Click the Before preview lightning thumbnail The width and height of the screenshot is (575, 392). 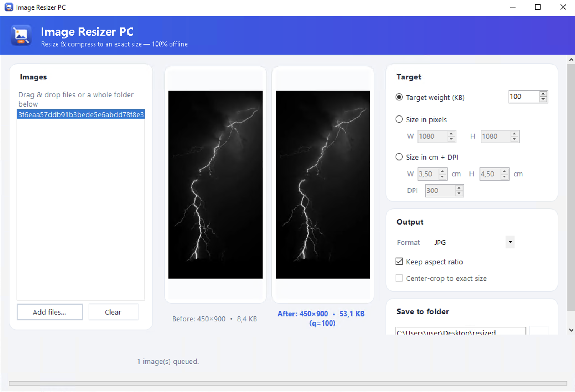coord(215,184)
